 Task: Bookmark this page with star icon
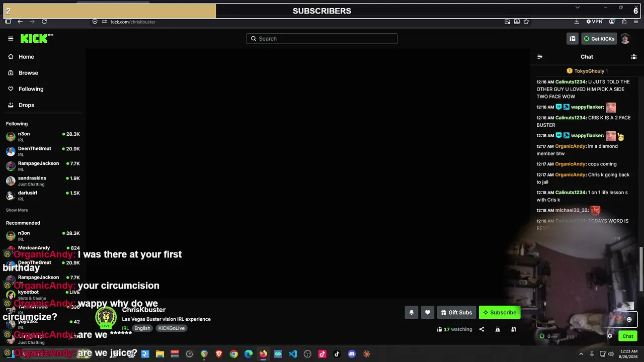point(526,22)
